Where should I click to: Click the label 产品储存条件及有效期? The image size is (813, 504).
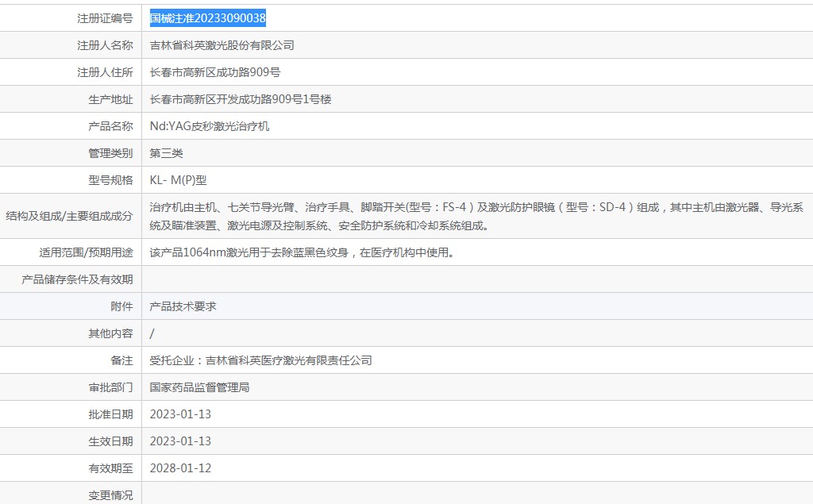[x=77, y=279]
